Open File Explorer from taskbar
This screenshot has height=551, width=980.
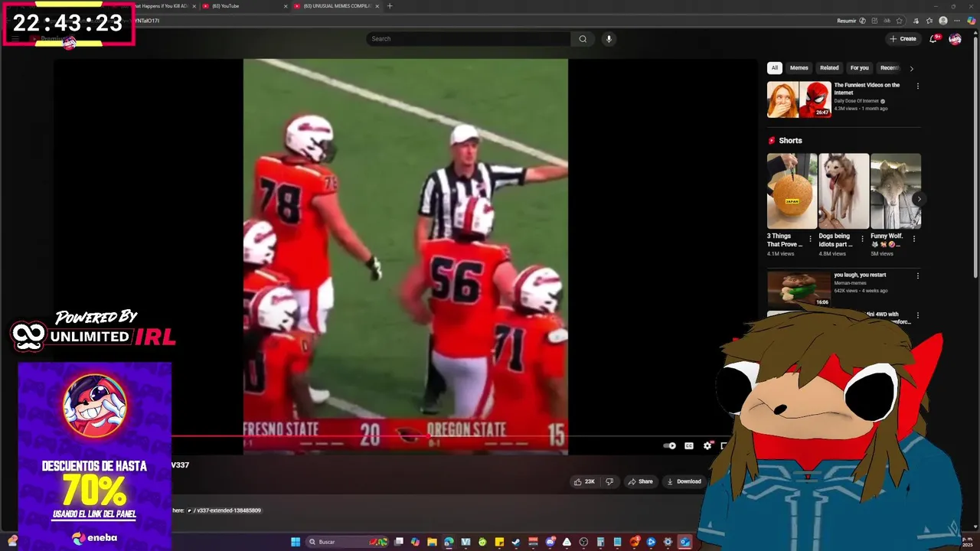point(432,542)
